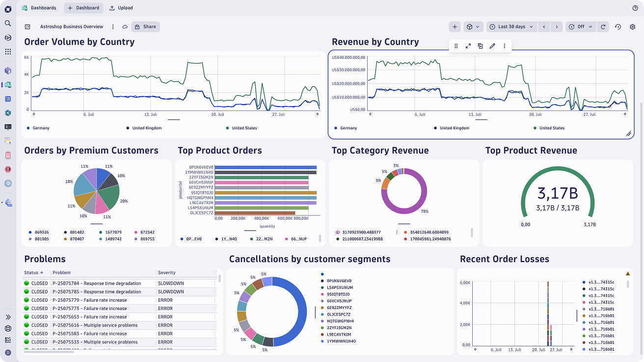The height and width of the screenshot is (362, 644).
Task: Open the apps grid launcher in sidebar
Action: pos(8,52)
